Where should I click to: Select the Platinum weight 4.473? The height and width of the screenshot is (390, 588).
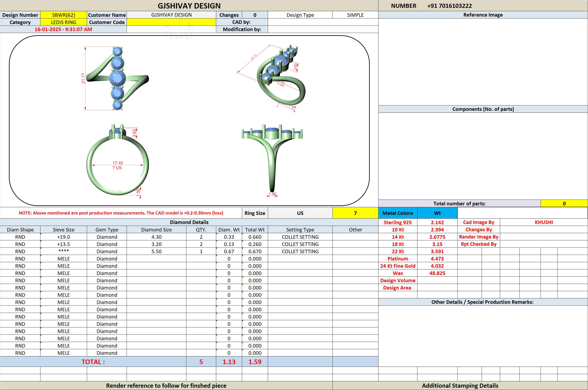point(437,259)
